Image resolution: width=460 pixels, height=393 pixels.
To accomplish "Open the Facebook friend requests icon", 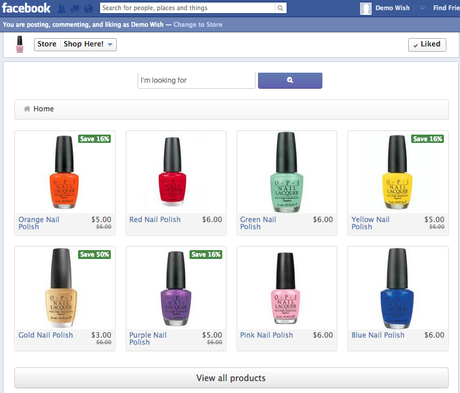I will pos(62,9).
